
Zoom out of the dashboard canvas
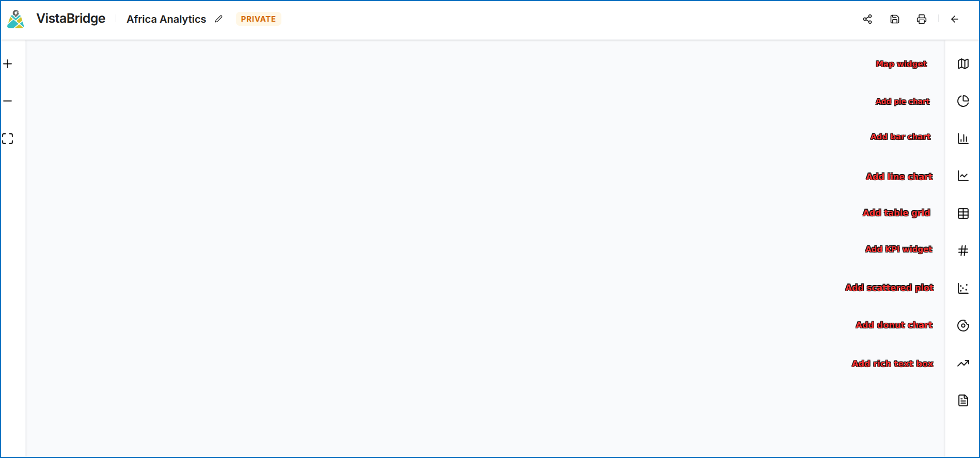tap(8, 101)
